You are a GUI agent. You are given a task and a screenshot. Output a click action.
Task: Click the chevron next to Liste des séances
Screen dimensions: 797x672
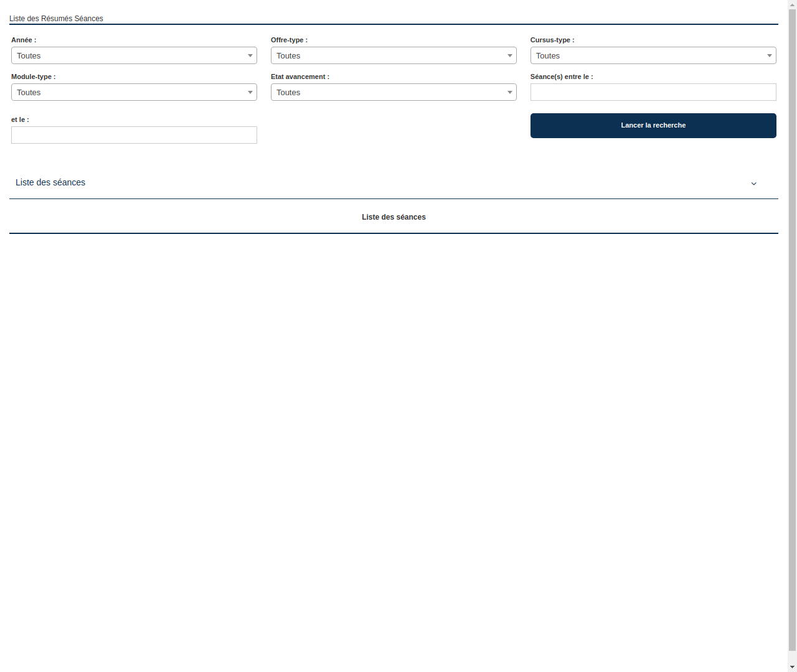pyautogui.click(x=754, y=184)
